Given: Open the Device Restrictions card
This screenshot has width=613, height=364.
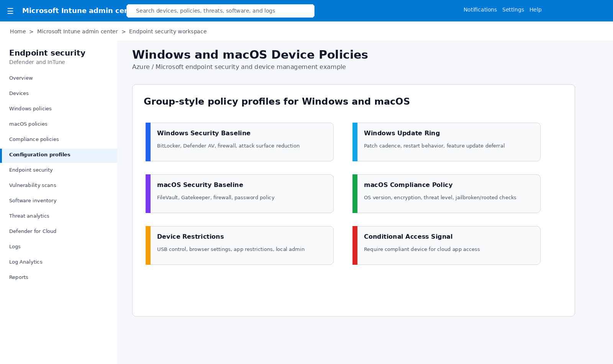Looking at the screenshot, I should pos(239,245).
